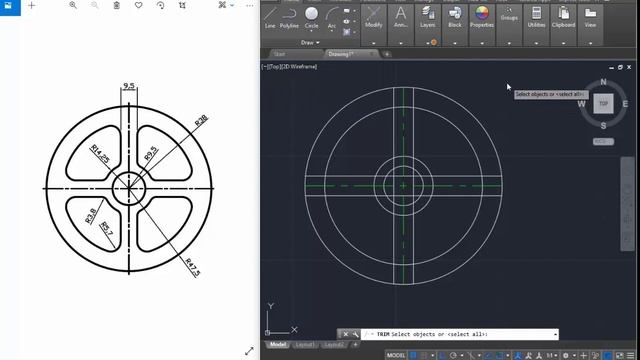Open the Layers panel
This screenshot has height=360, width=640.
click(x=427, y=18)
